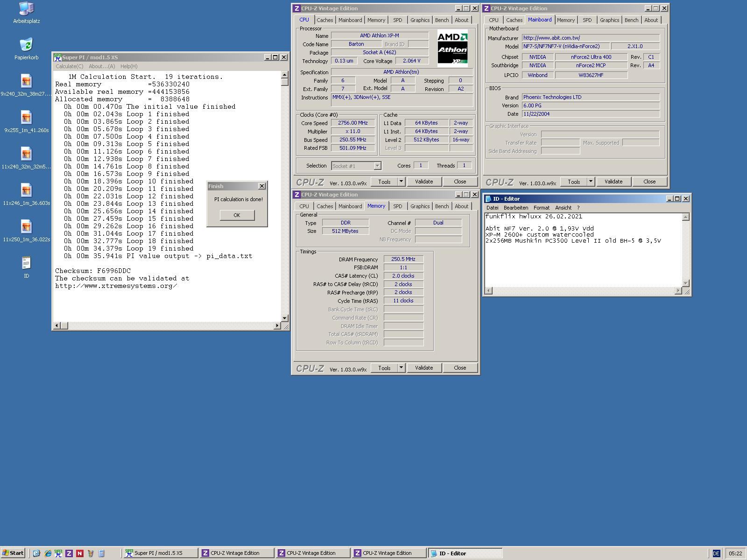747x560 pixels.
Task: Click the red N quick launch icon
Action: coord(80,553)
